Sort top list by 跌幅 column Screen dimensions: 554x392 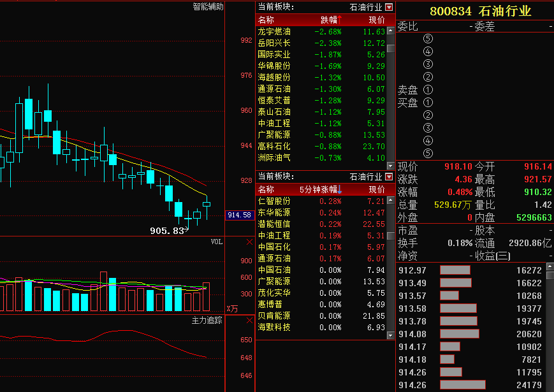[x=330, y=20]
